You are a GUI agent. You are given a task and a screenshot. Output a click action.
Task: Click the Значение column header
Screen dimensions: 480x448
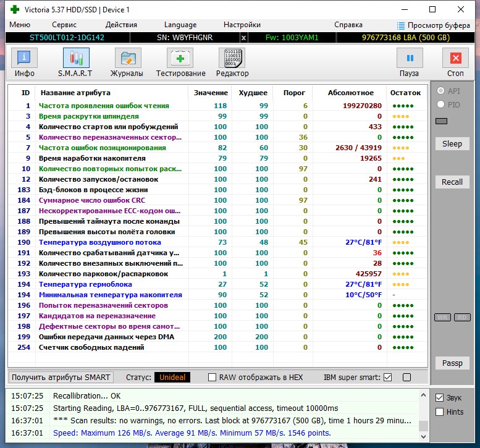pyautogui.click(x=211, y=93)
